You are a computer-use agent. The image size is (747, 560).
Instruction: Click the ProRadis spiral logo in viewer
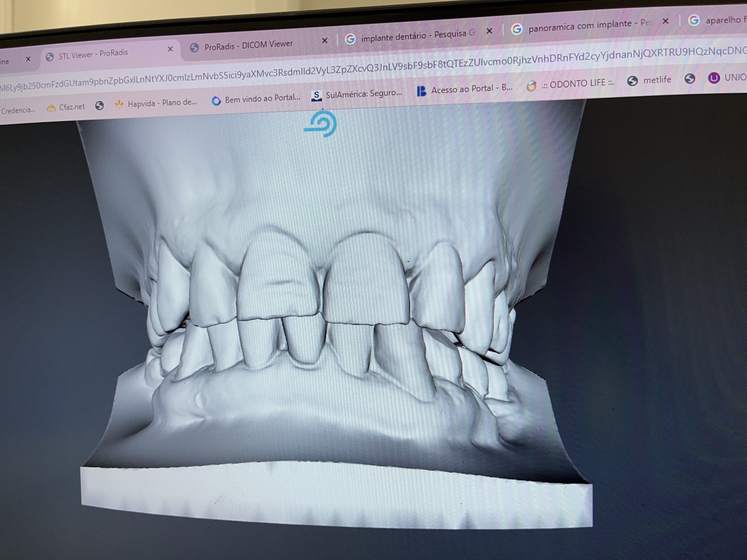pos(321,124)
